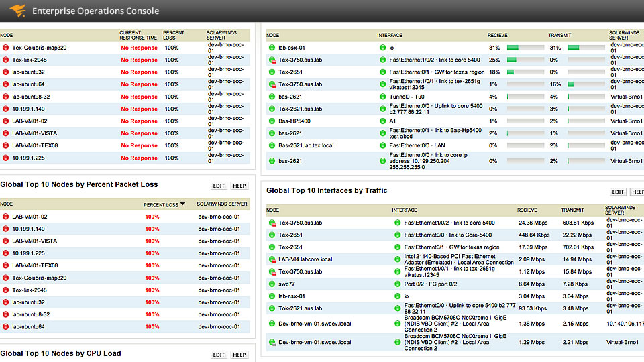This screenshot has width=644, height=362.
Task: Click HELP for Global Top 10 Nodes by CPU Load
Action: 239,355
